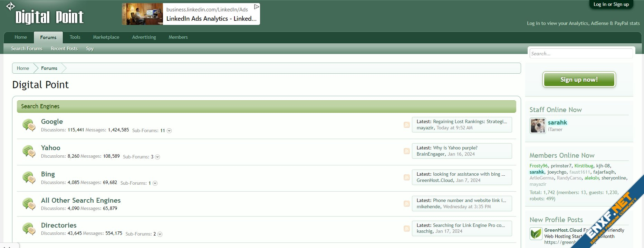Screen dimensions: 644x248
Task: Switch to the Members tab
Action: pyautogui.click(x=178, y=37)
